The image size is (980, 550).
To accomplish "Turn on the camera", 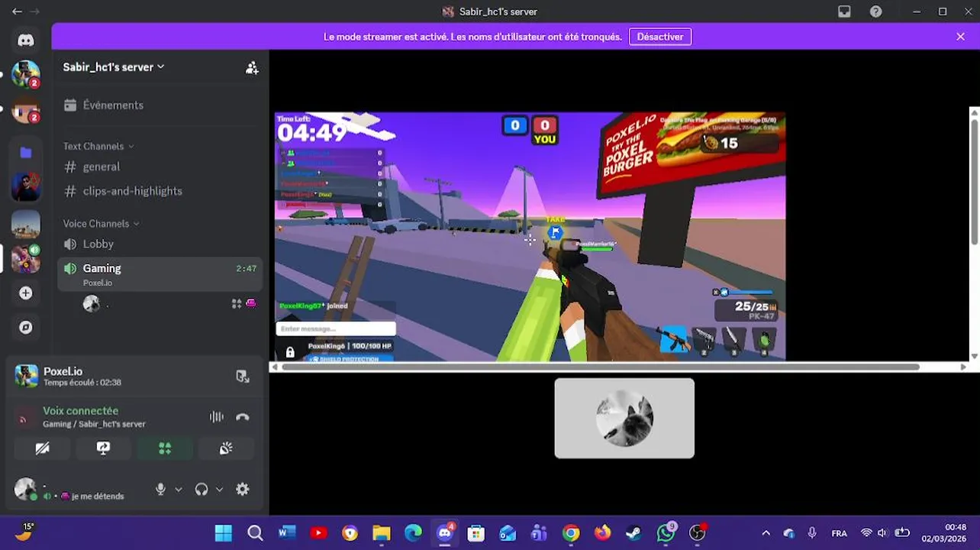I will coord(43,448).
